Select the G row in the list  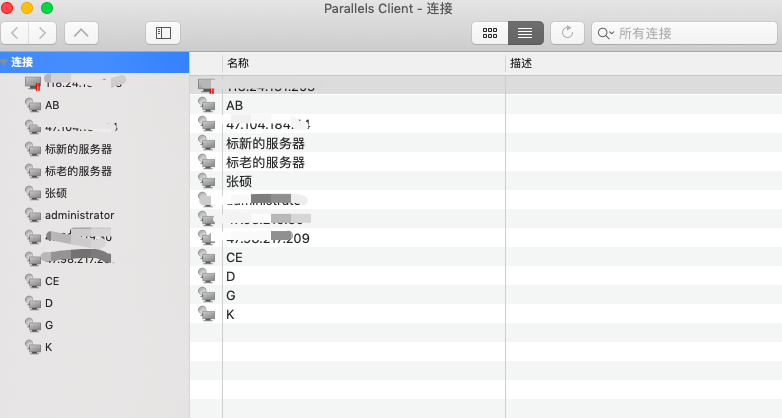click(x=486, y=295)
